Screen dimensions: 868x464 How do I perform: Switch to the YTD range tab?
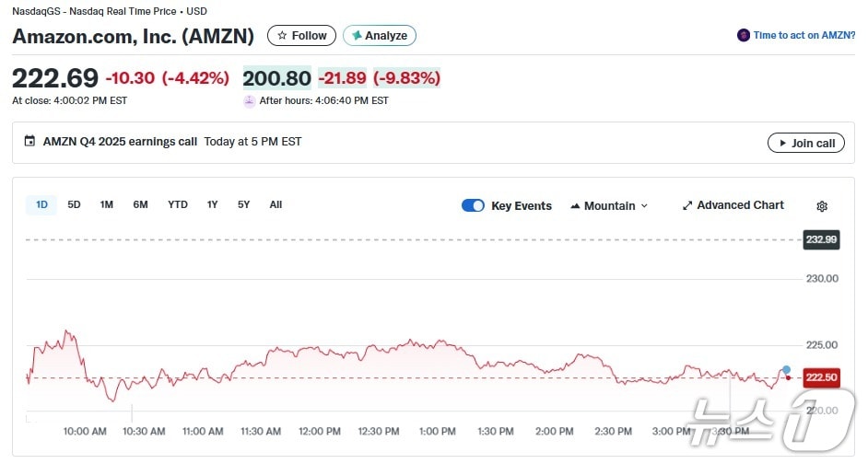tap(178, 205)
